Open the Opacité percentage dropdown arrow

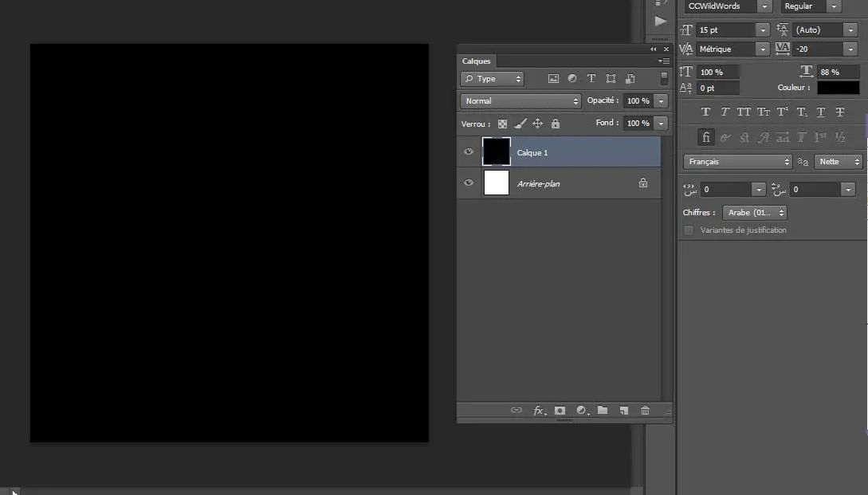click(x=661, y=100)
